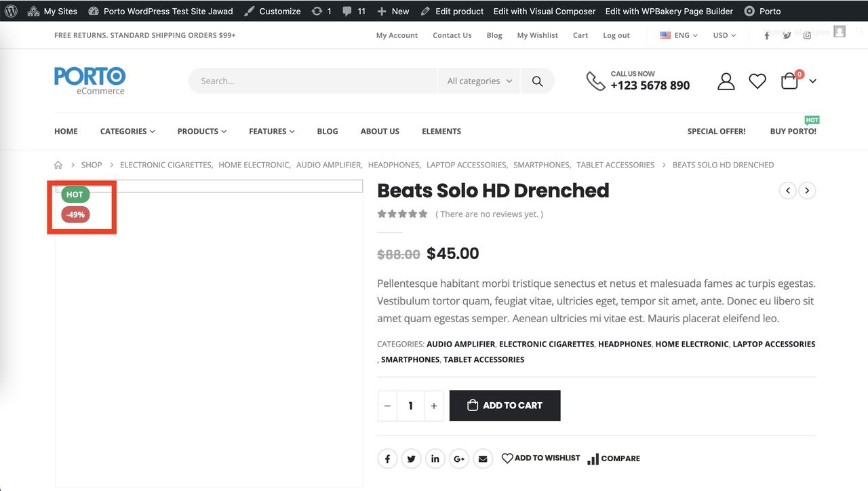Click the Porto eCommerce logo

click(x=90, y=81)
